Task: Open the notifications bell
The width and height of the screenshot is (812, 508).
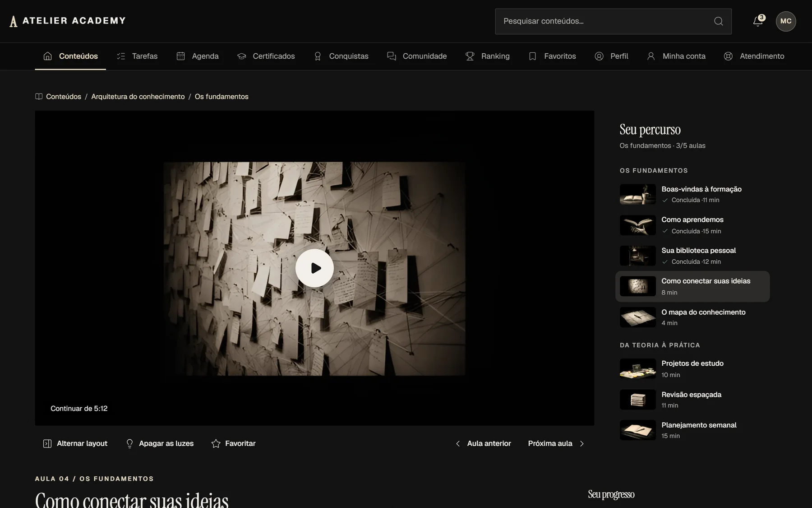Action: click(758, 21)
